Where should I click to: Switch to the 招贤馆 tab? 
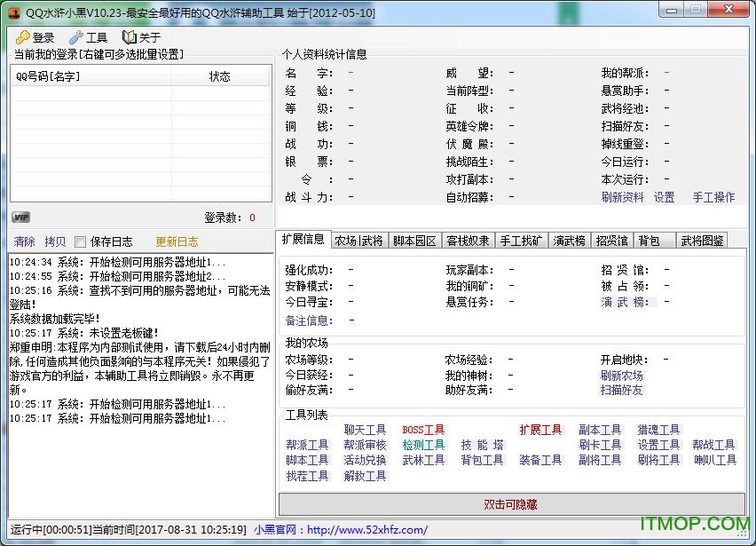point(611,241)
